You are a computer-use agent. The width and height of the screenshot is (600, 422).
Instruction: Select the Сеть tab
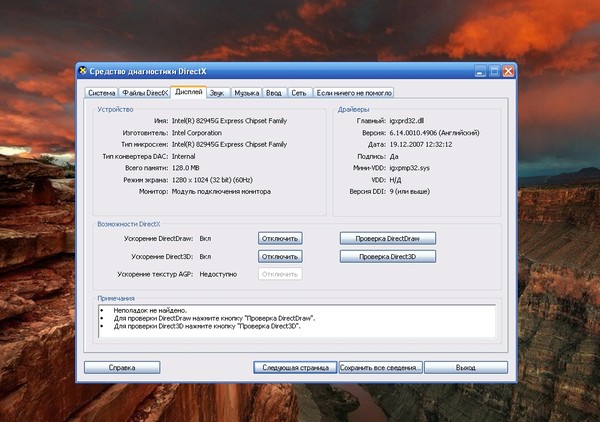click(299, 92)
